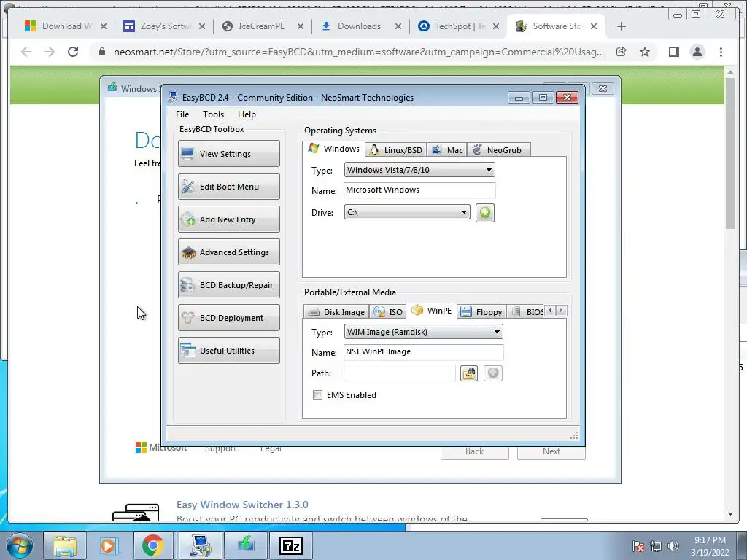Viewport: 747px width, 560px height.
Task: Click the NST WinPE Image name field
Action: (424, 352)
